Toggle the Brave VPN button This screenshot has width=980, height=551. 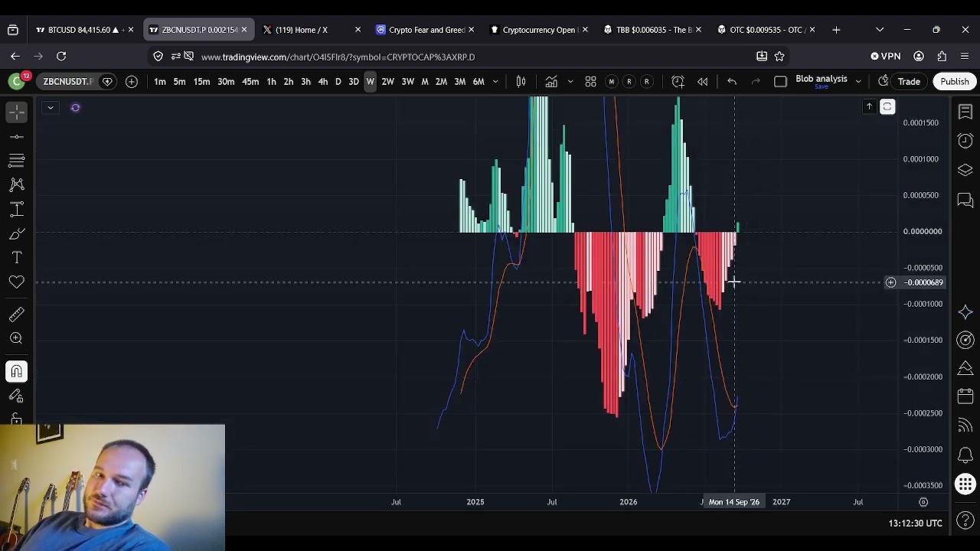pos(886,56)
